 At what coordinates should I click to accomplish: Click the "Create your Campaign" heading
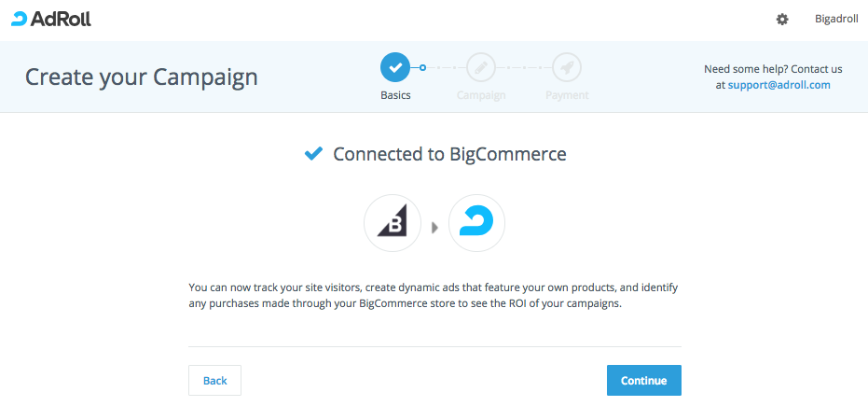[x=142, y=77]
